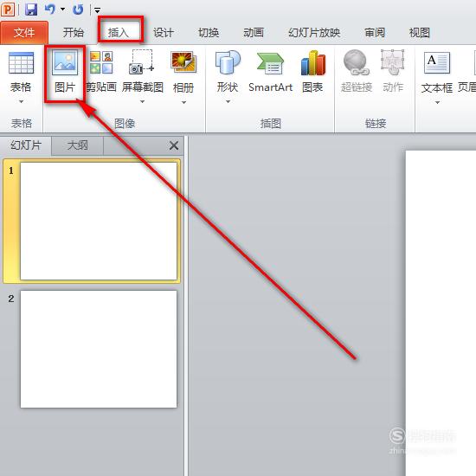
Task: Switch to the 大纲 (Outline) pane tab
Action: pos(77,145)
